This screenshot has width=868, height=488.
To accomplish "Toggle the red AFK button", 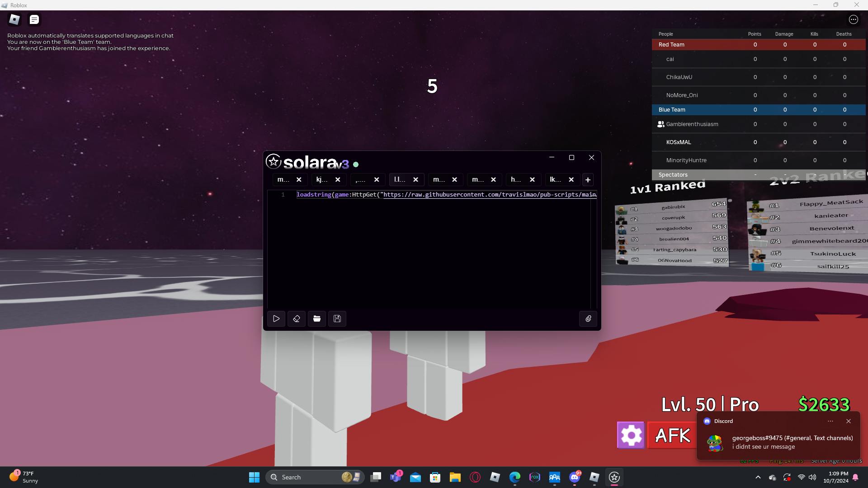I will point(672,435).
